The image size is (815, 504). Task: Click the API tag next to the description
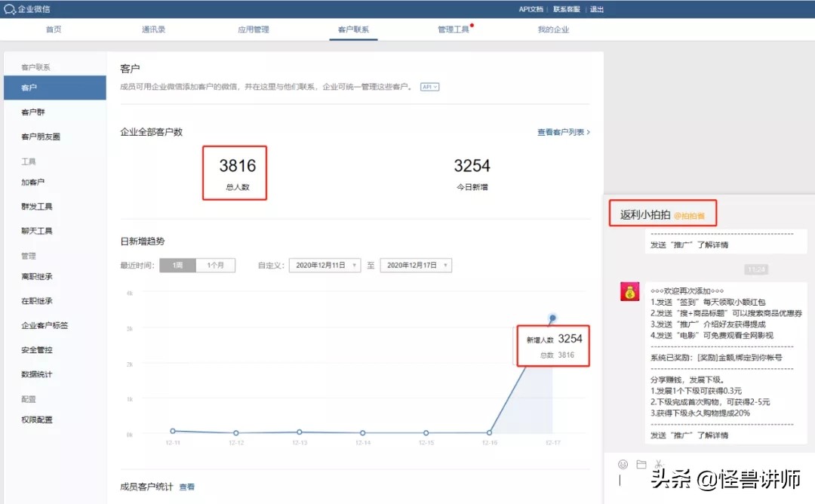click(x=429, y=87)
